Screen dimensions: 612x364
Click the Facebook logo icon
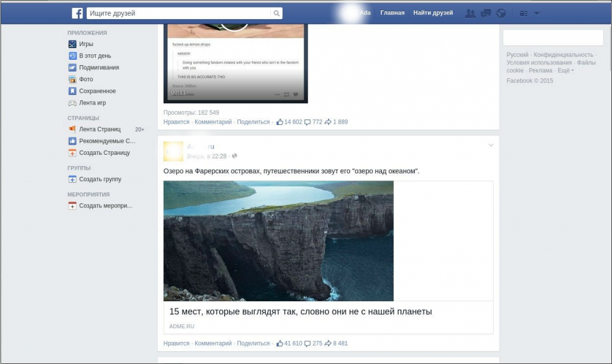(x=77, y=13)
